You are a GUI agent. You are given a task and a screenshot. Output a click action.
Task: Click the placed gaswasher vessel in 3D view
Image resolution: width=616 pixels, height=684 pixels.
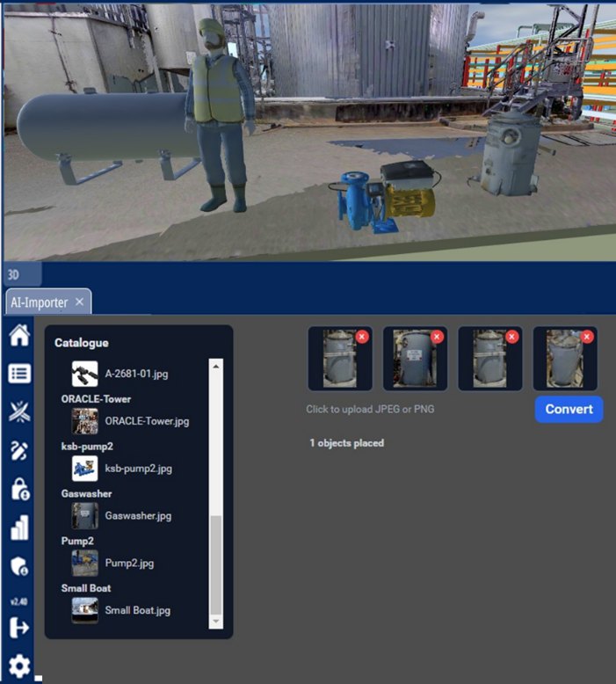[511, 153]
